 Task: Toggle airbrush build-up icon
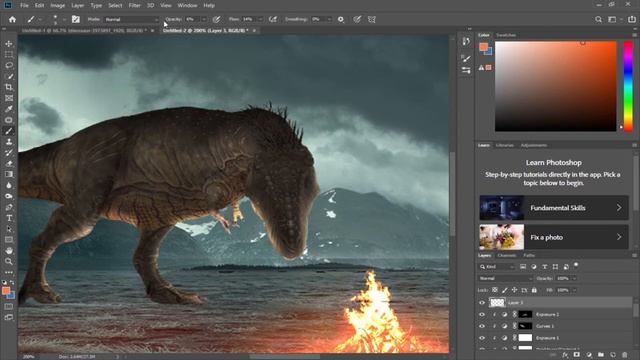(x=273, y=19)
